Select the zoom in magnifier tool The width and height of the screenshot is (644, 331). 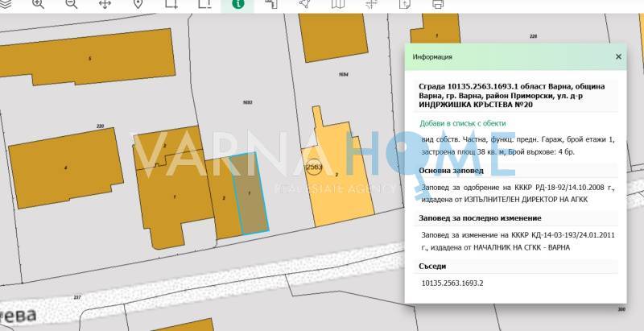point(38,4)
